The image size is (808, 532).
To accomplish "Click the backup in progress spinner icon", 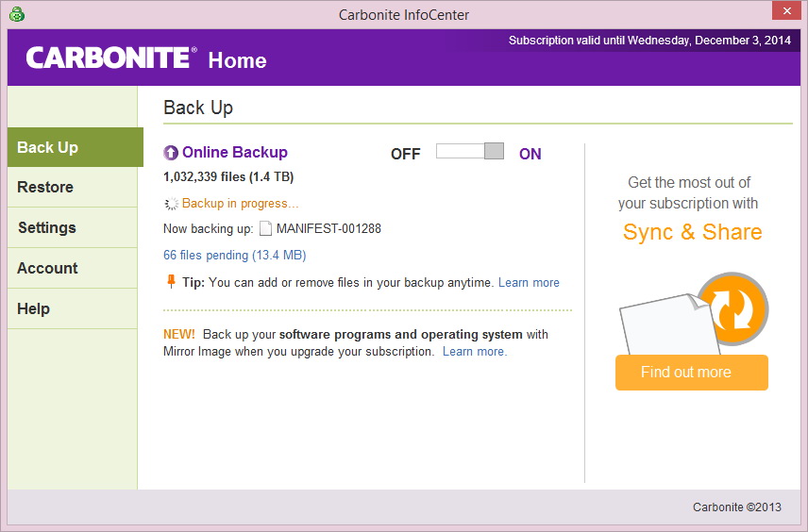I will (171, 204).
